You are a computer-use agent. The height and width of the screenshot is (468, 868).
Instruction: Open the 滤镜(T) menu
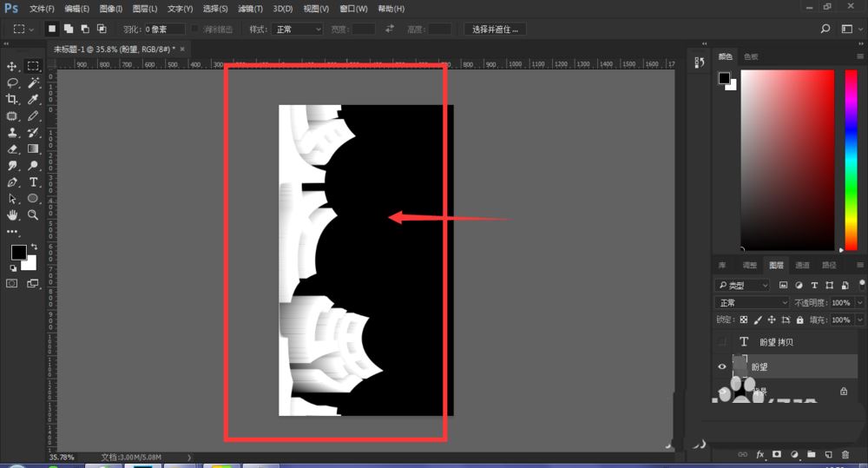(x=250, y=9)
